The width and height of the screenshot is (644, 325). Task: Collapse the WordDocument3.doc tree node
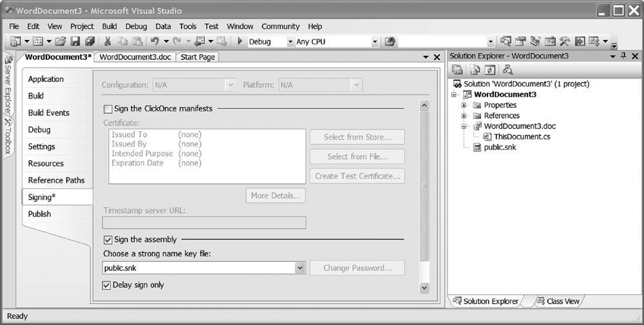[464, 126]
